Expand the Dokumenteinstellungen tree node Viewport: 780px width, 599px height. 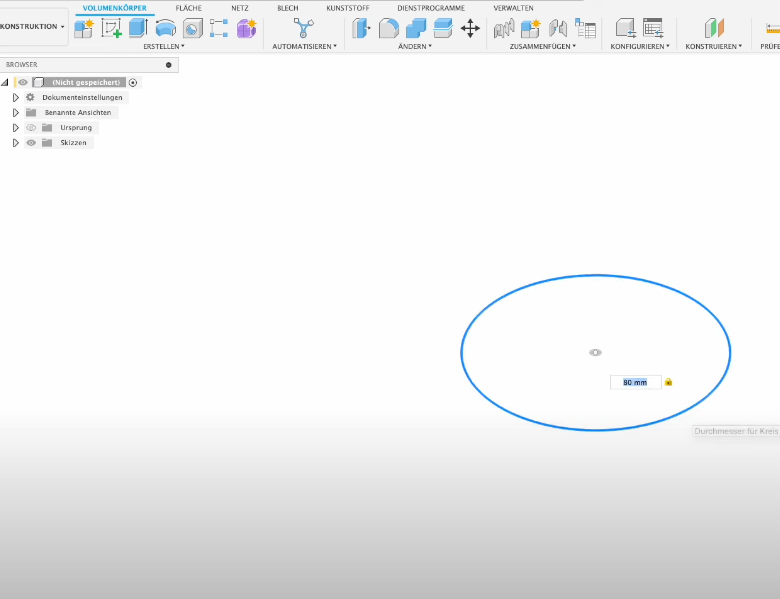(x=16, y=98)
